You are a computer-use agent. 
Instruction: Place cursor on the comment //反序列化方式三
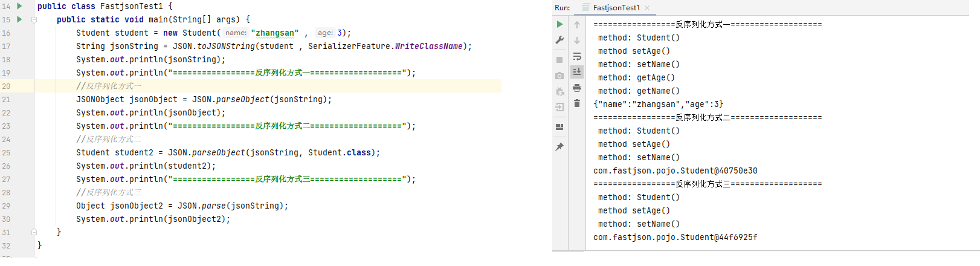tap(109, 193)
